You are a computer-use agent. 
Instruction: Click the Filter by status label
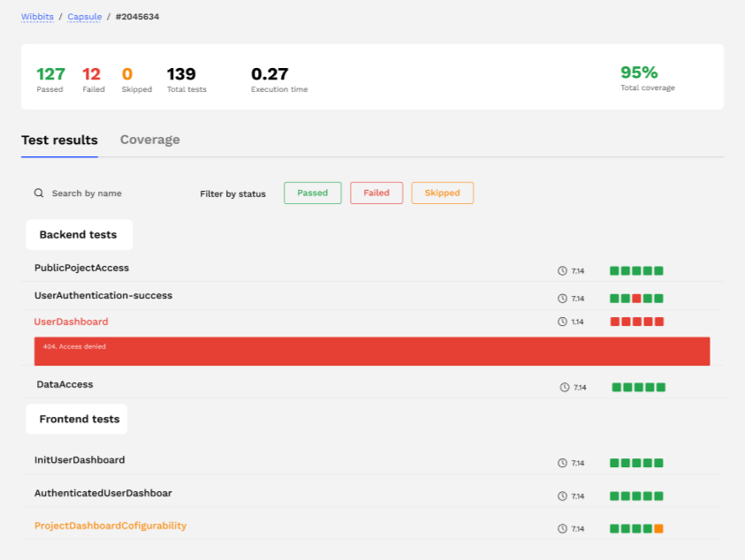point(232,193)
